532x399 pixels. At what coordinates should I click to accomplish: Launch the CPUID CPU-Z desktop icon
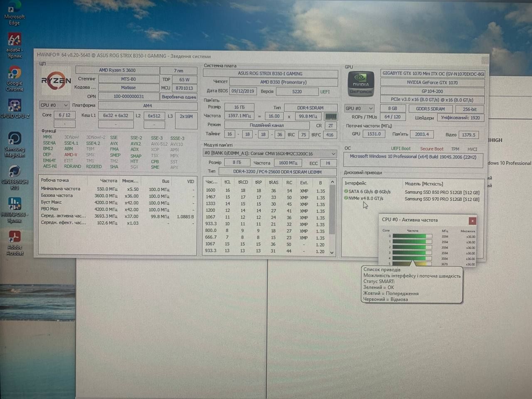(x=15, y=109)
